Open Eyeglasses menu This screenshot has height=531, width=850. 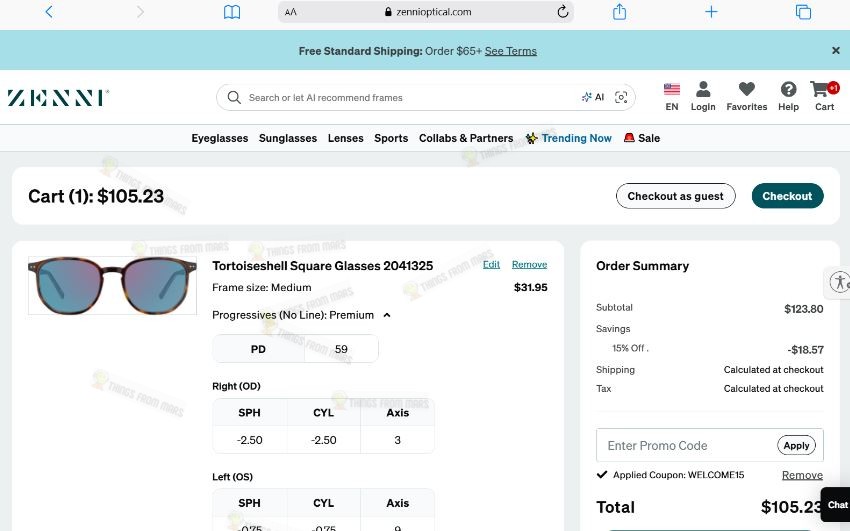(220, 138)
